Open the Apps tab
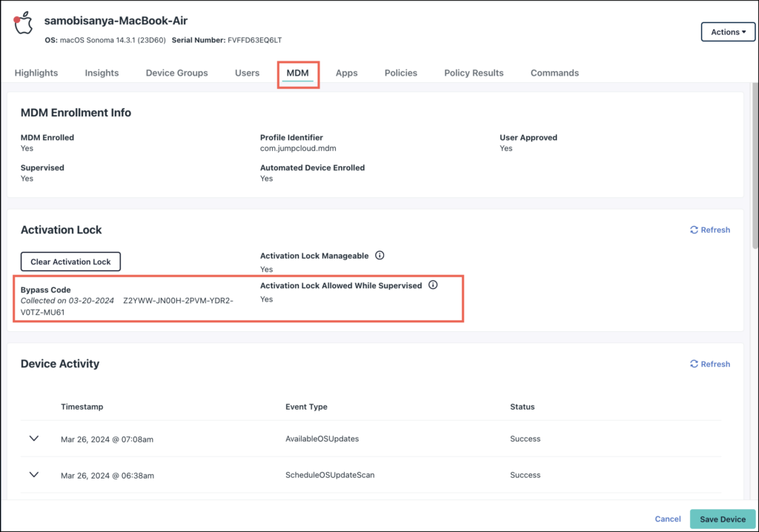The height and width of the screenshot is (532, 759). coord(346,73)
